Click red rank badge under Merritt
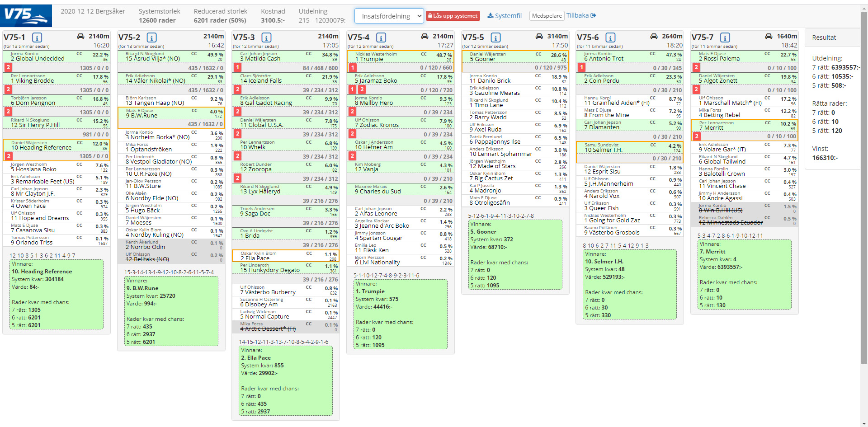Screen dimensions: 868x427 tap(697, 136)
